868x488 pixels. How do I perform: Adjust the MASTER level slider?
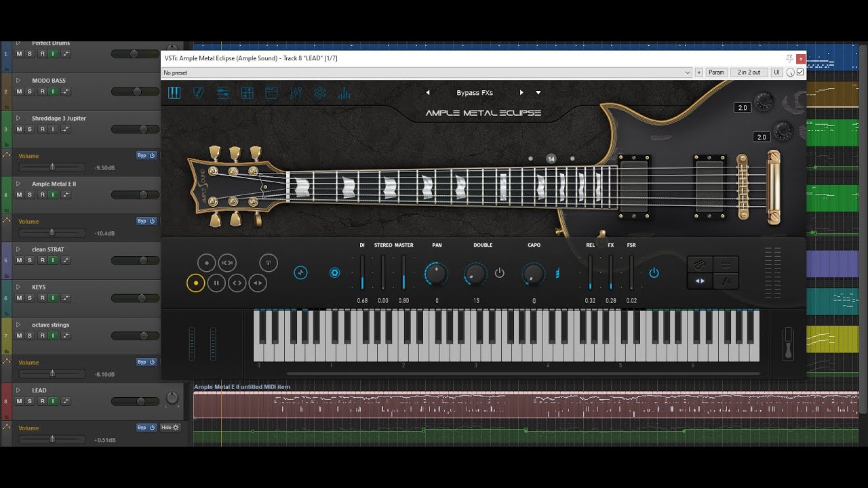(403, 273)
